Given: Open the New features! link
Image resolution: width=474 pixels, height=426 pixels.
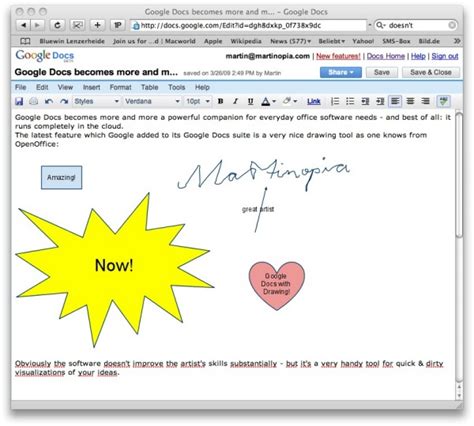Looking at the screenshot, I should pyautogui.click(x=338, y=56).
